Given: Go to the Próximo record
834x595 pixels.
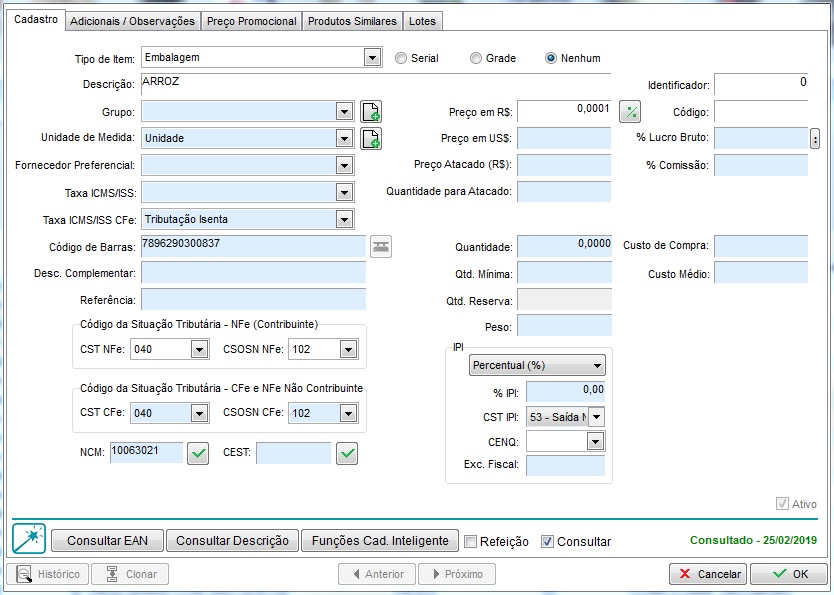Looking at the screenshot, I should click(457, 574).
